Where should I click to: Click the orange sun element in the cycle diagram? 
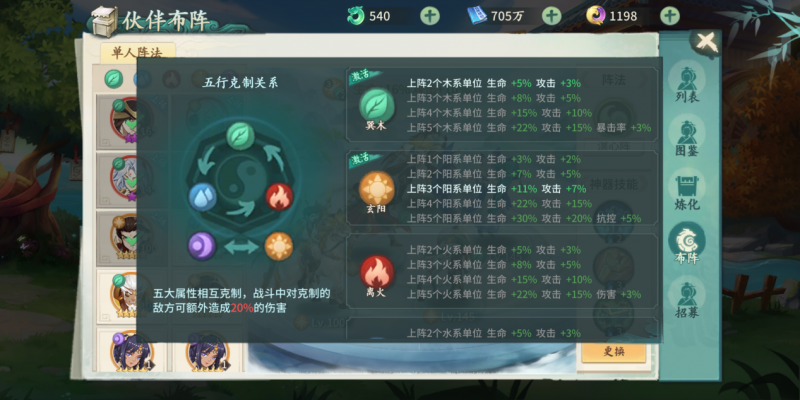279,246
